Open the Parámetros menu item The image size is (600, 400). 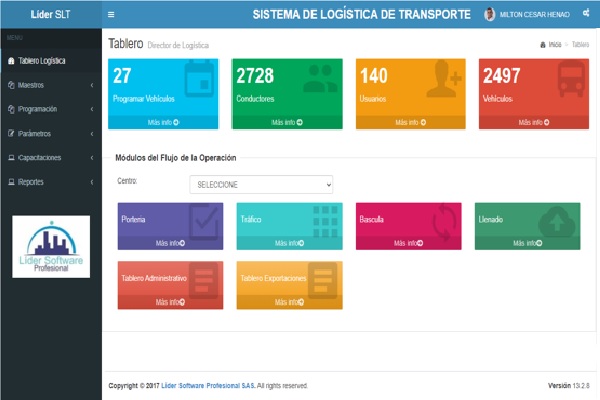[50, 133]
